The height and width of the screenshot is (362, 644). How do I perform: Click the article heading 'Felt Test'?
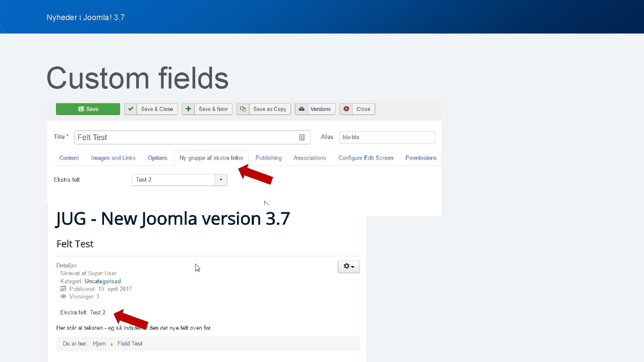[x=75, y=244]
